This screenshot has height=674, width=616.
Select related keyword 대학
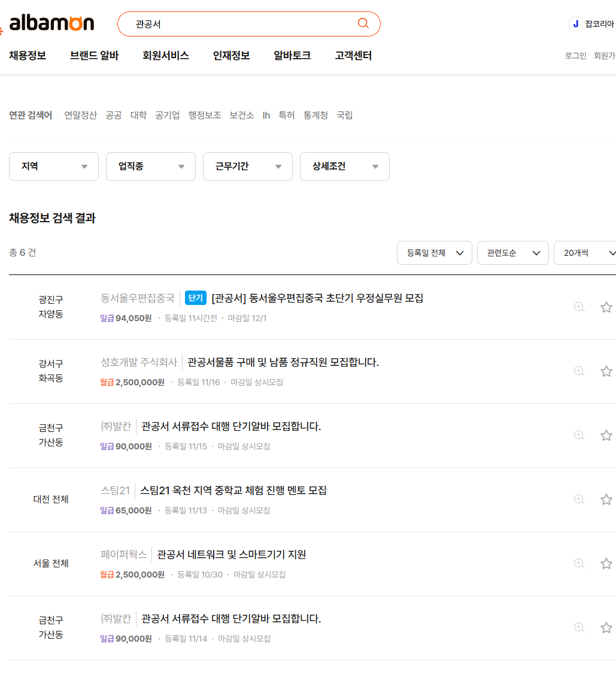tap(138, 115)
